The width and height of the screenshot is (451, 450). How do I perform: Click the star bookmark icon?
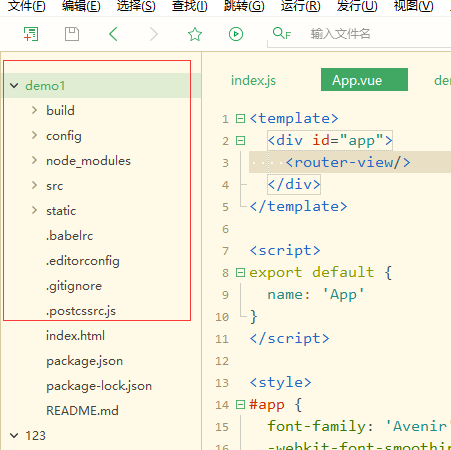tap(195, 34)
